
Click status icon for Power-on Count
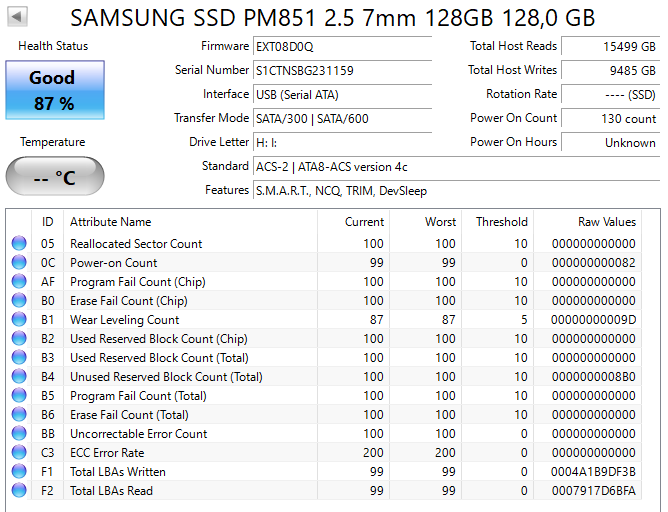(19, 263)
